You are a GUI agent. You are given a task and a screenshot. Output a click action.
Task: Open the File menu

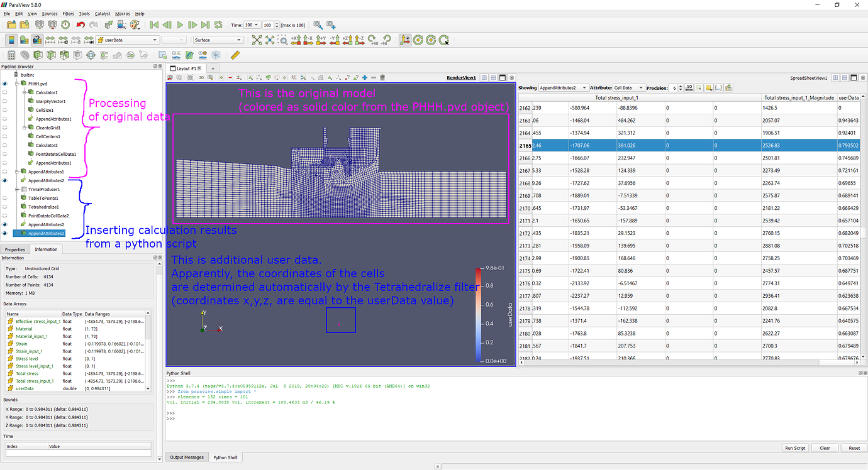pos(6,13)
